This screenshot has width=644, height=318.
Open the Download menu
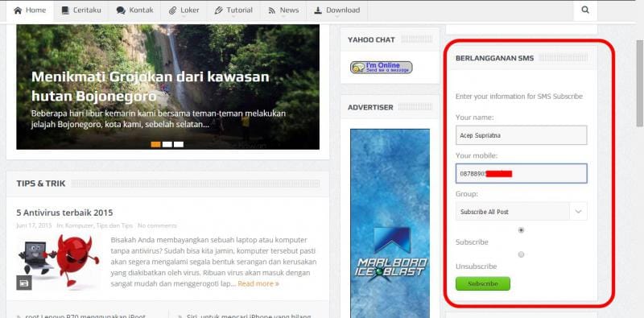click(336, 10)
